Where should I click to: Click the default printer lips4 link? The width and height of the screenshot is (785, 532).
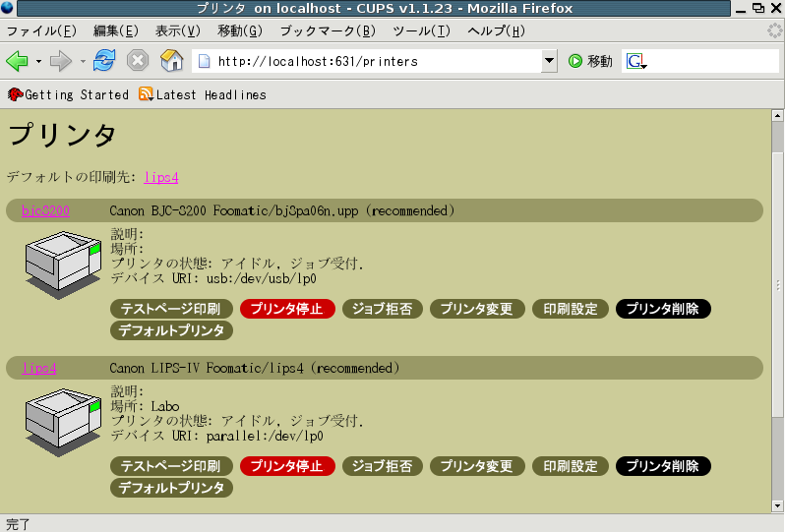point(160,177)
